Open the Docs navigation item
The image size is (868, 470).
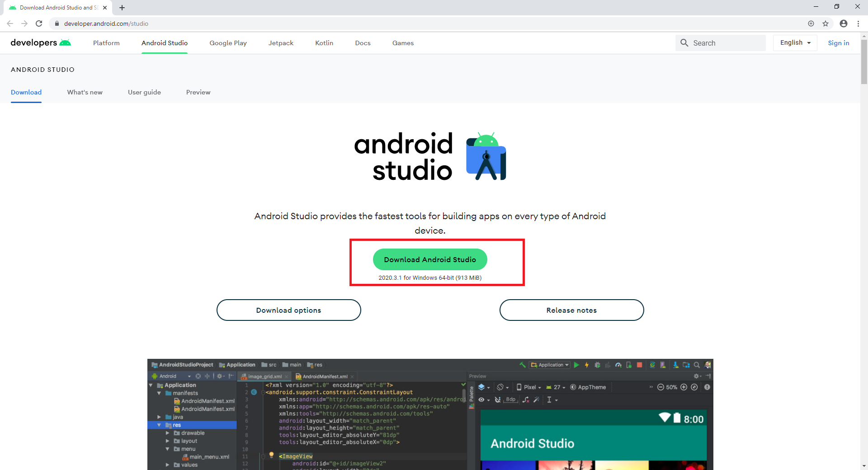click(x=363, y=43)
